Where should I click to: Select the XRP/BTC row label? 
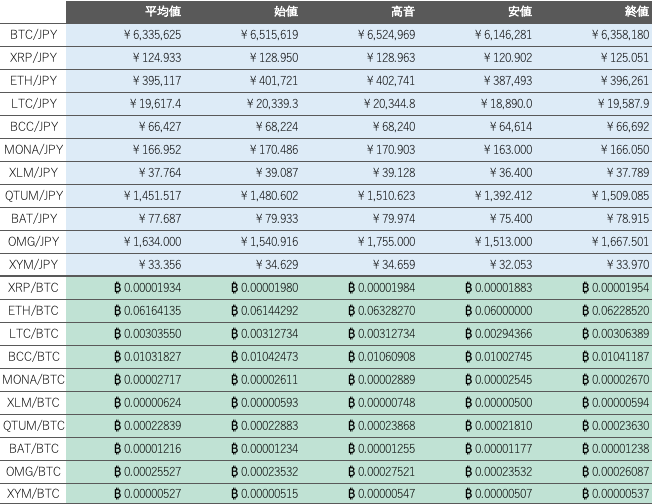click(x=33, y=287)
